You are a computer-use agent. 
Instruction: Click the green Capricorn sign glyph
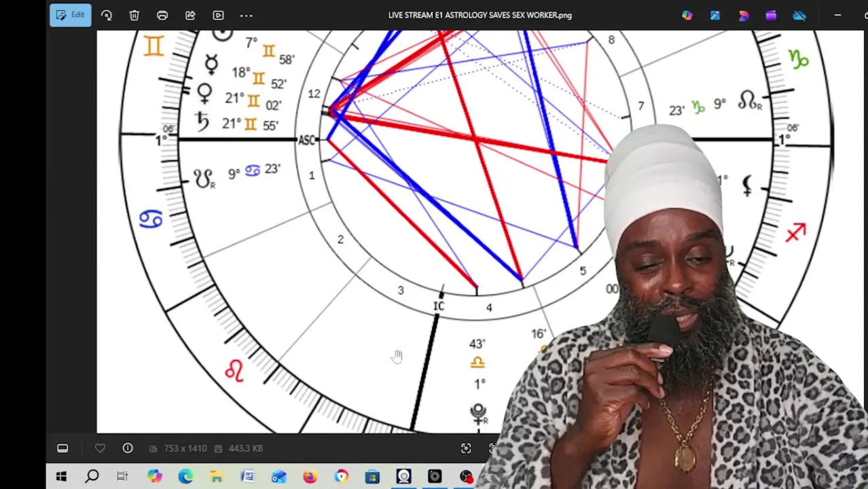pyautogui.click(x=799, y=60)
